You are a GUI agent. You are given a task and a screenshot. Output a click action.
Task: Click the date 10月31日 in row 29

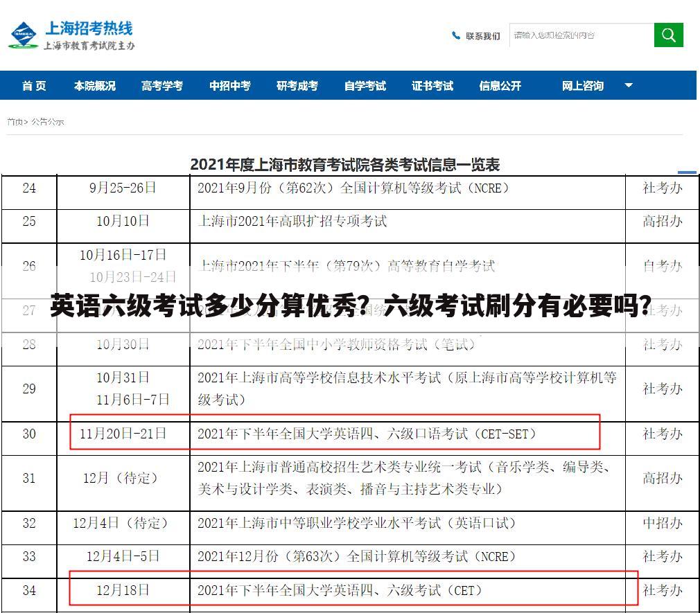(x=123, y=377)
